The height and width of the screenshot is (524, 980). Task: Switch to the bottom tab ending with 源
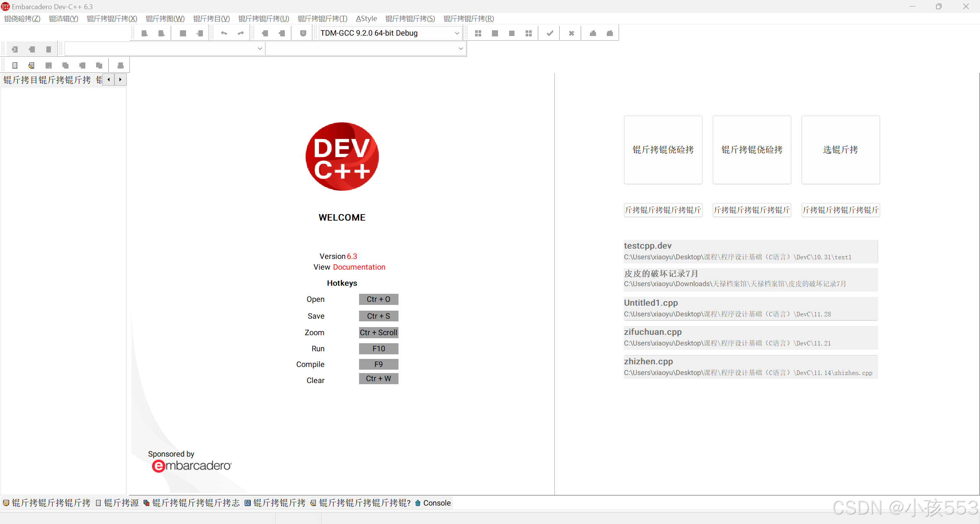coord(118,503)
